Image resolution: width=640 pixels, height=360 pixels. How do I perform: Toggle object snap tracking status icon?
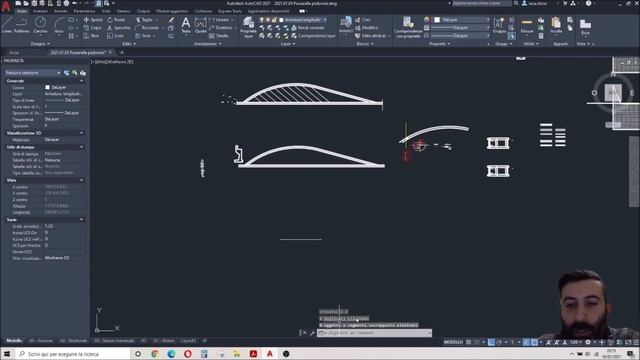click(x=526, y=342)
